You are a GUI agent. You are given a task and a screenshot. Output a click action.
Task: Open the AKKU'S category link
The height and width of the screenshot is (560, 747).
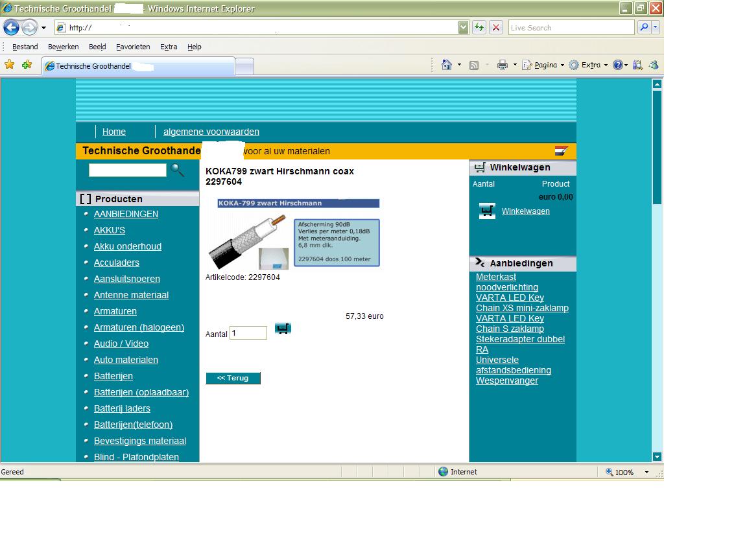(x=110, y=231)
